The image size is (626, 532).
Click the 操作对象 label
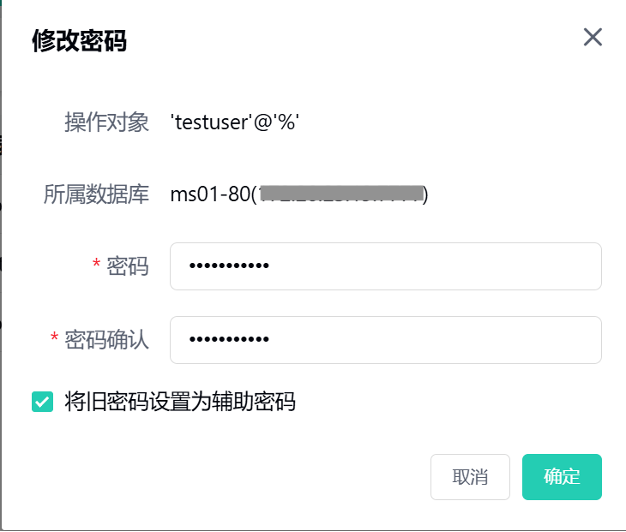(x=107, y=122)
